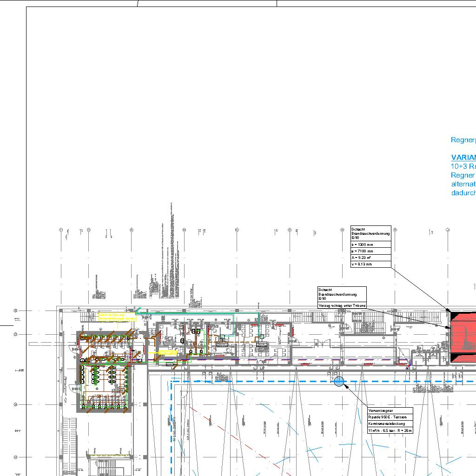This screenshot has height=476, width=476.
Task: Select the 'b = 1300 mm' dimension row
Action: pos(370,244)
